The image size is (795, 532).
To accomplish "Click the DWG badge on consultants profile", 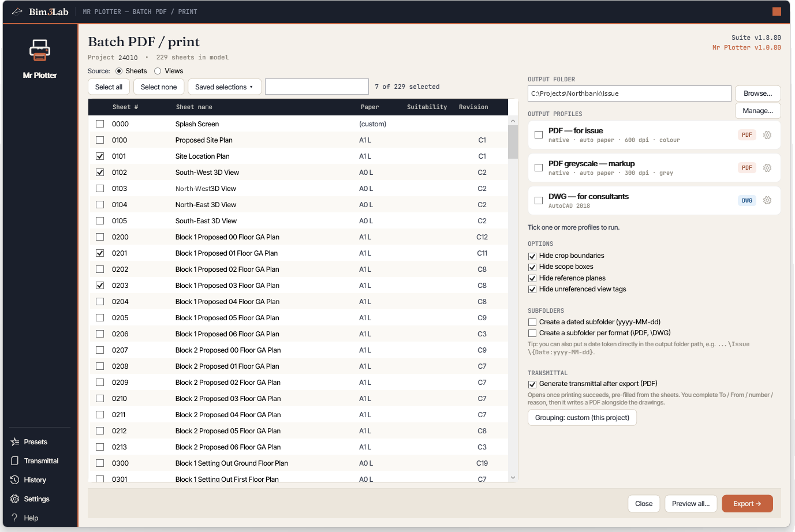I will (x=747, y=201).
